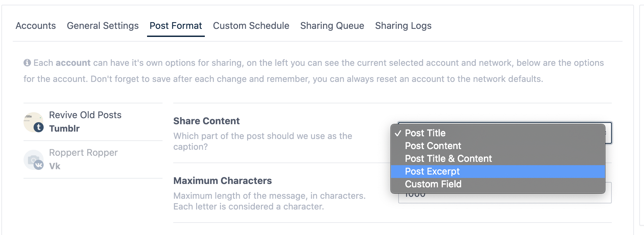Select Revive Old Posts Tumblr account

85,122
